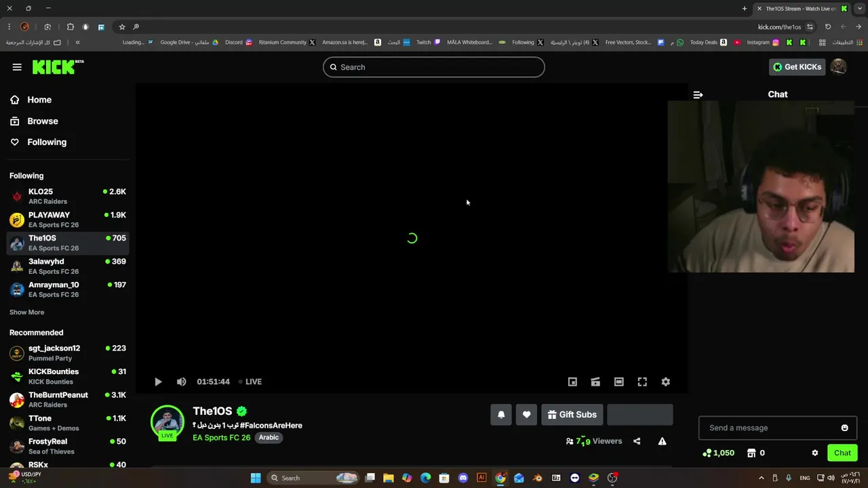
Task: Open recommended channel TheBurntPeanut
Action: click(68, 399)
